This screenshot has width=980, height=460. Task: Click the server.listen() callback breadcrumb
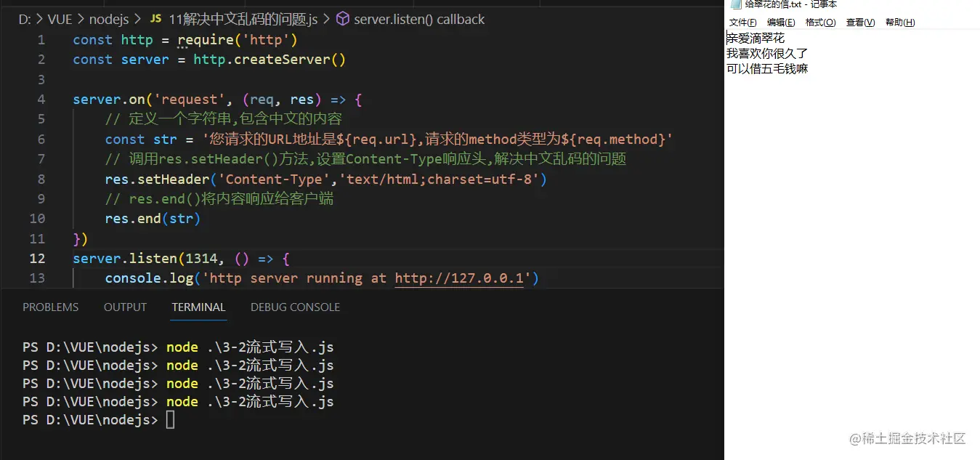[419, 20]
